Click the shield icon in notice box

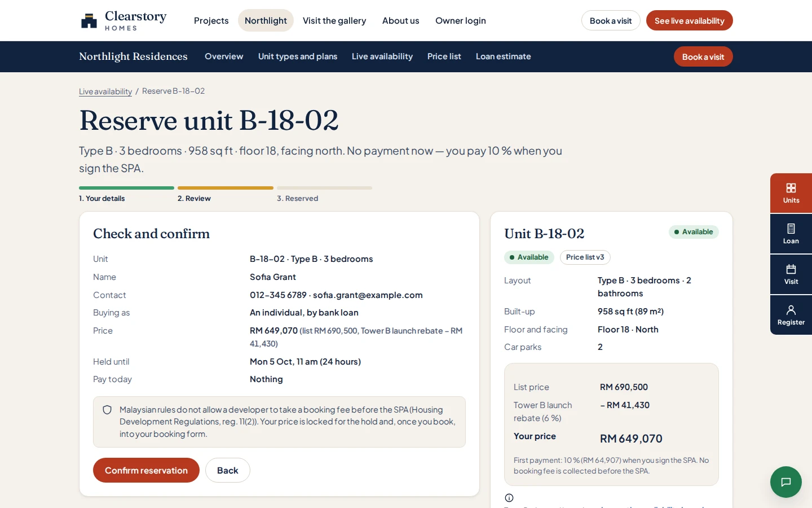coord(107,410)
